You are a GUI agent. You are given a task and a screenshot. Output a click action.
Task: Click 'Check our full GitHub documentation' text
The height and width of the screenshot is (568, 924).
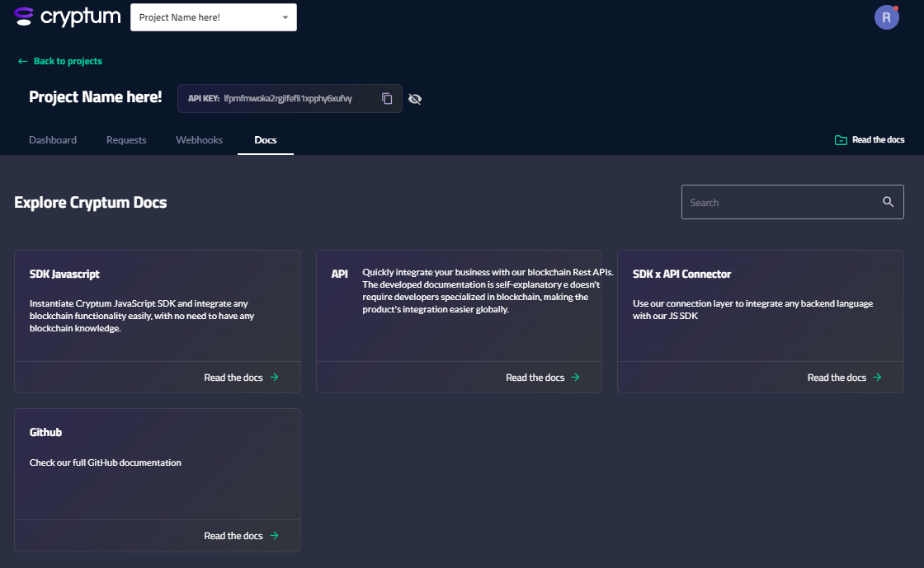click(x=106, y=462)
